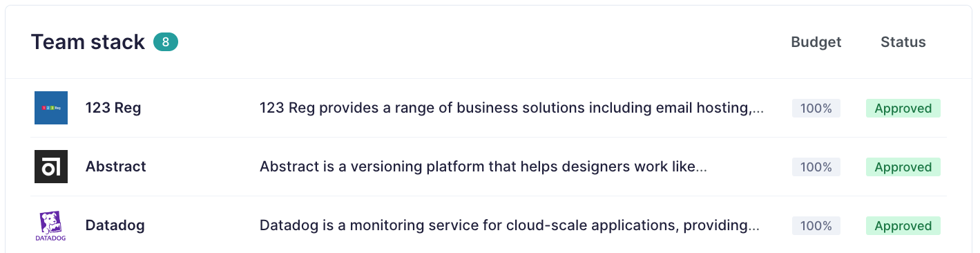The width and height of the screenshot is (980, 253).
Task: Click the Team stack heading
Action: pos(88,42)
